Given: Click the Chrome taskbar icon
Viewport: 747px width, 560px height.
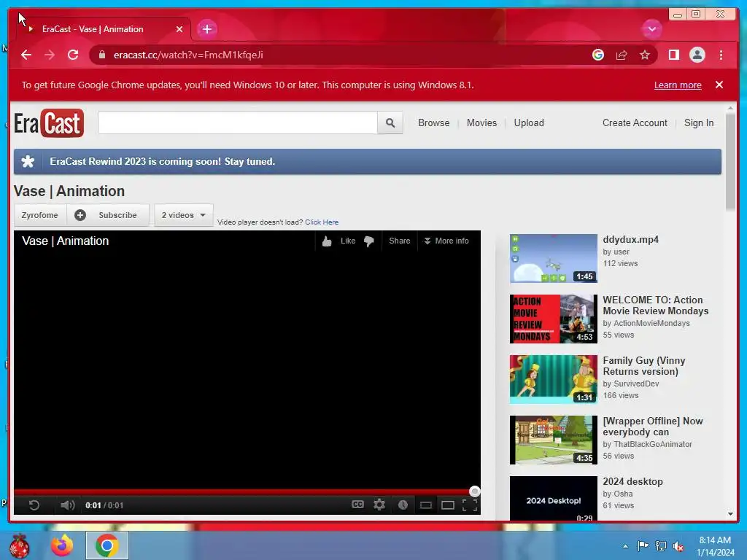Looking at the screenshot, I should [x=107, y=545].
